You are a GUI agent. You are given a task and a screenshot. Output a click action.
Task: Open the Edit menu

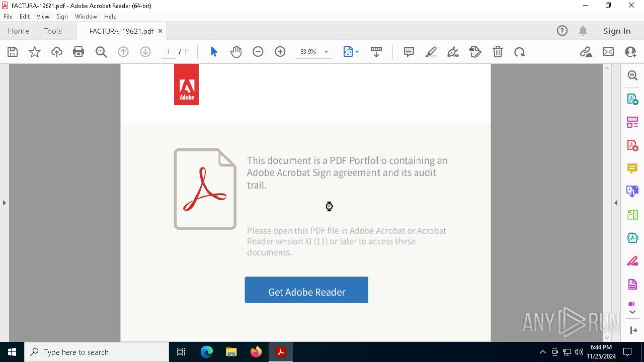25,16
